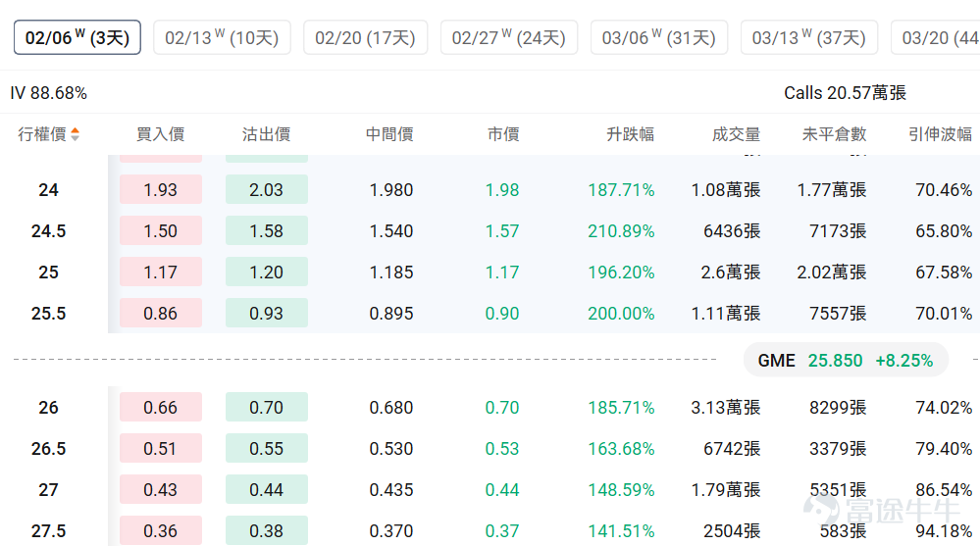Click the GME 25.850 +8.25% price pill
Image resolution: width=980 pixels, height=546 pixels.
(x=846, y=361)
